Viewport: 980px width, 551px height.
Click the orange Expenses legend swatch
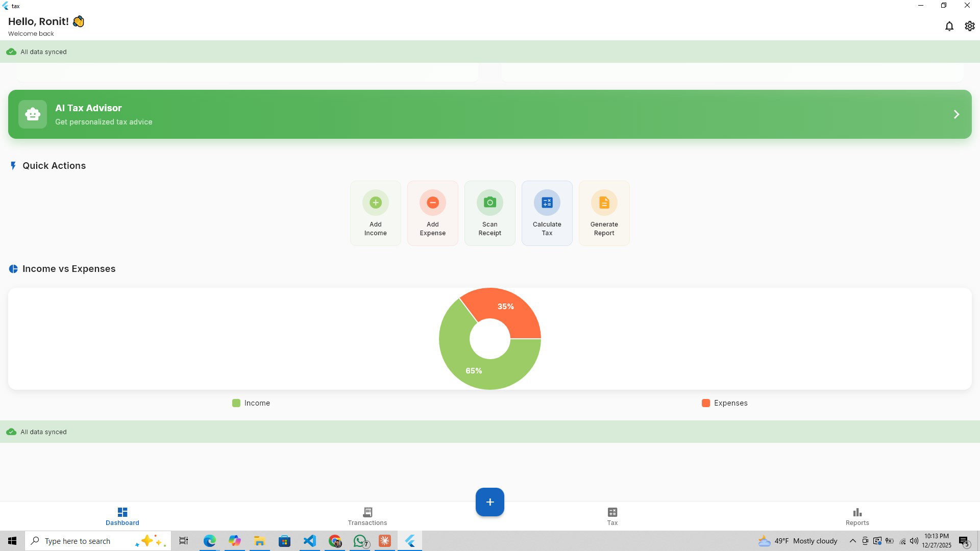coord(705,403)
